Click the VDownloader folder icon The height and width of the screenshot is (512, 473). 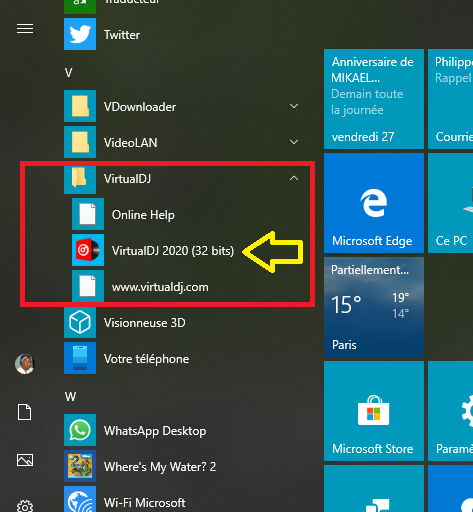[x=80, y=106]
